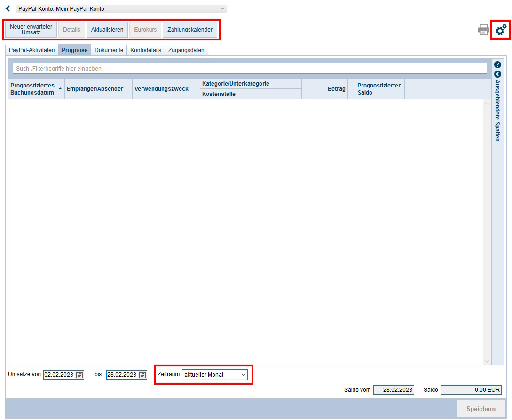Click the back arrow icon

8,8
